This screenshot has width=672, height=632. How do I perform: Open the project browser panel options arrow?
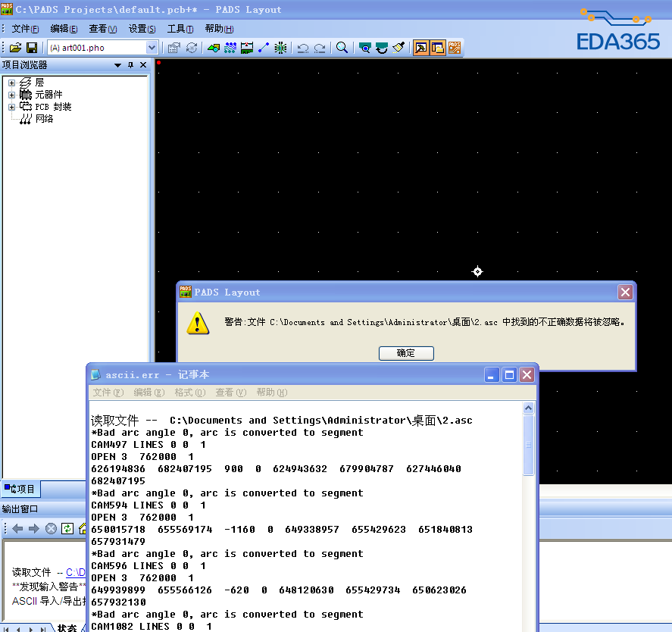pos(118,65)
